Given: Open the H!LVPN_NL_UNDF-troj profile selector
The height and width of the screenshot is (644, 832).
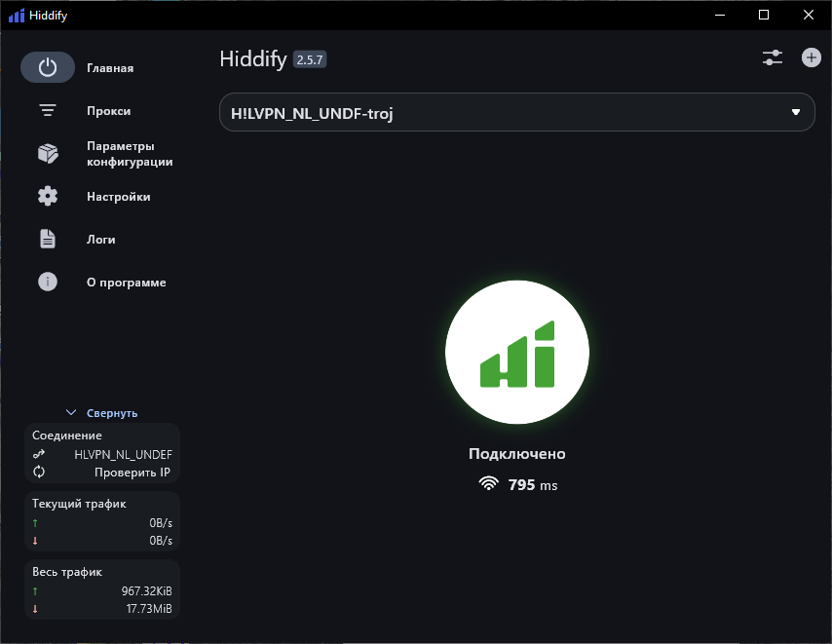Looking at the screenshot, I should [x=517, y=112].
